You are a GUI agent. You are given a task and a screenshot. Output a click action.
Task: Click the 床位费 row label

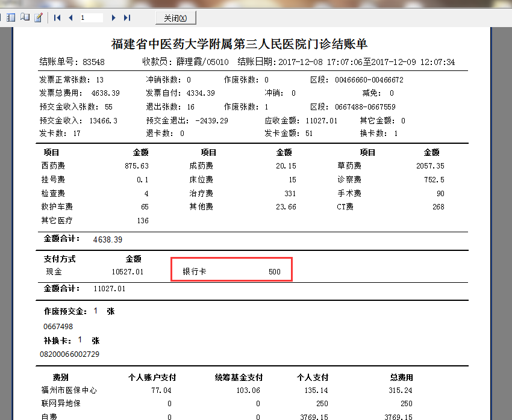pyautogui.click(x=201, y=180)
